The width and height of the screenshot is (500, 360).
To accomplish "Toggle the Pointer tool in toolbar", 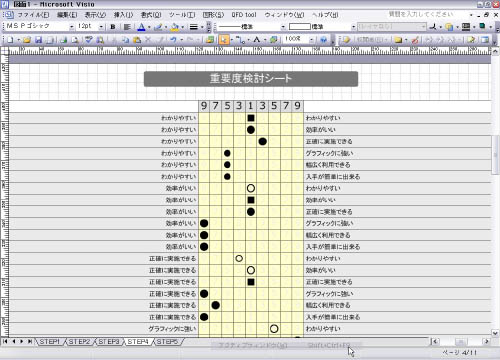I will point(224,40).
